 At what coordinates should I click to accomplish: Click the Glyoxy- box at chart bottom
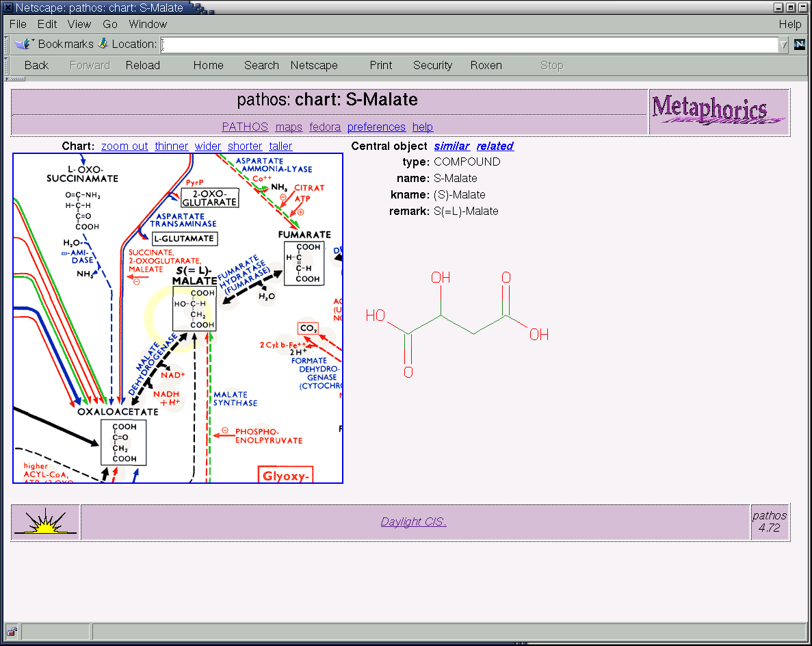pyautogui.click(x=285, y=474)
